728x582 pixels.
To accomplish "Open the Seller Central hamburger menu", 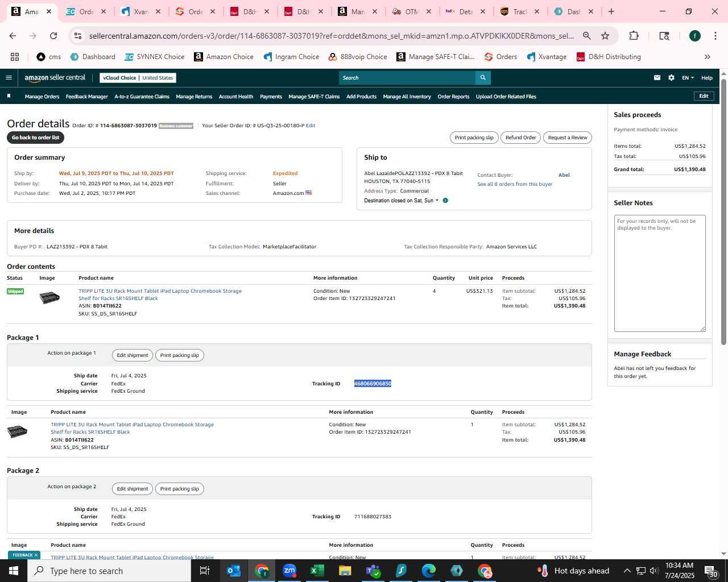I will coord(9,78).
